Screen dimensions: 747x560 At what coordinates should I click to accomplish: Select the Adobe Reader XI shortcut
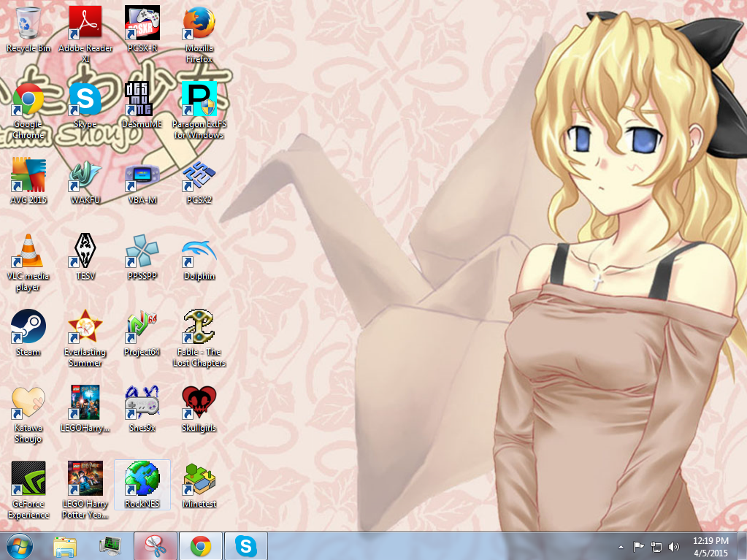click(x=85, y=34)
